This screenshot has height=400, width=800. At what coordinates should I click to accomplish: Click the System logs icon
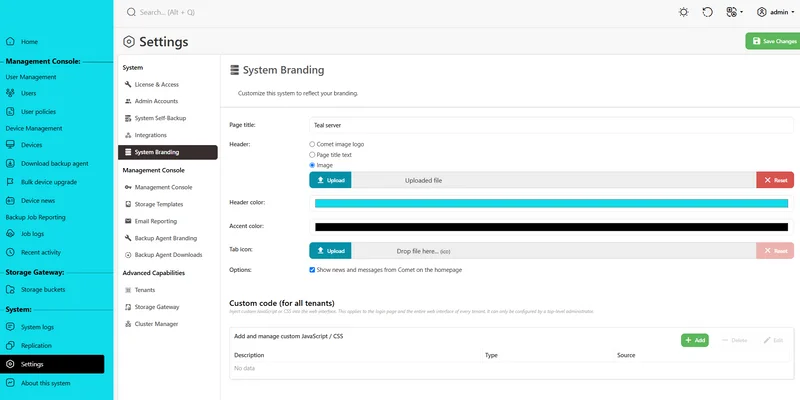(x=10, y=327)
